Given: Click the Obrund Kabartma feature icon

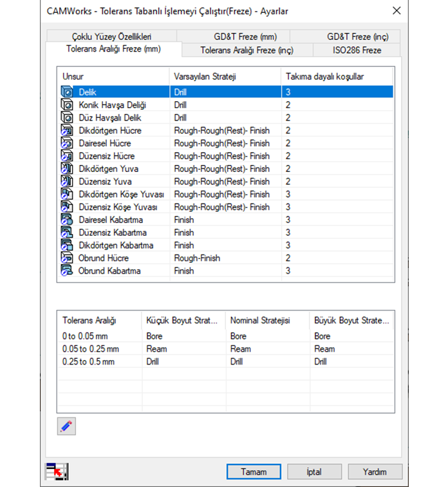Looking at the screenshot, I should coord(67,271).
